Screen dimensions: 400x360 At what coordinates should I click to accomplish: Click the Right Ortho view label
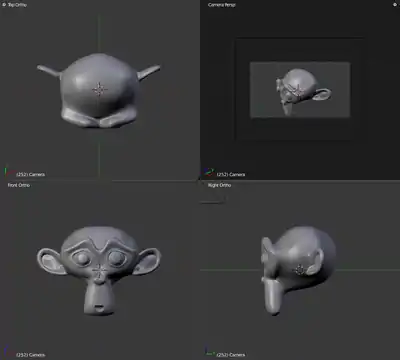click(x=219, y=185)
